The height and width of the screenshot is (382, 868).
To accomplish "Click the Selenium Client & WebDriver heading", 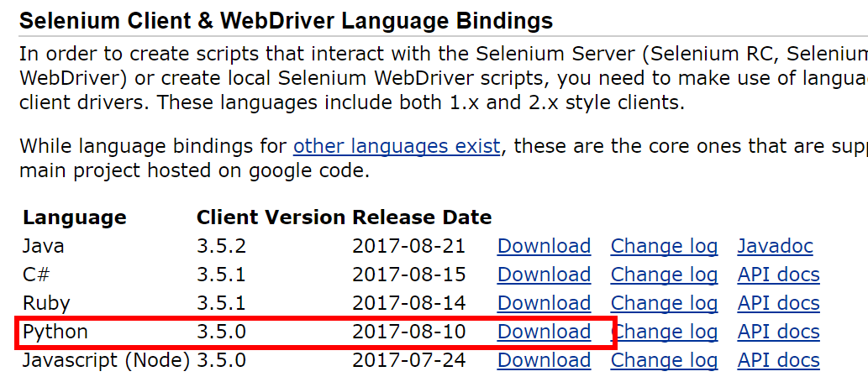I will point(287,22).
